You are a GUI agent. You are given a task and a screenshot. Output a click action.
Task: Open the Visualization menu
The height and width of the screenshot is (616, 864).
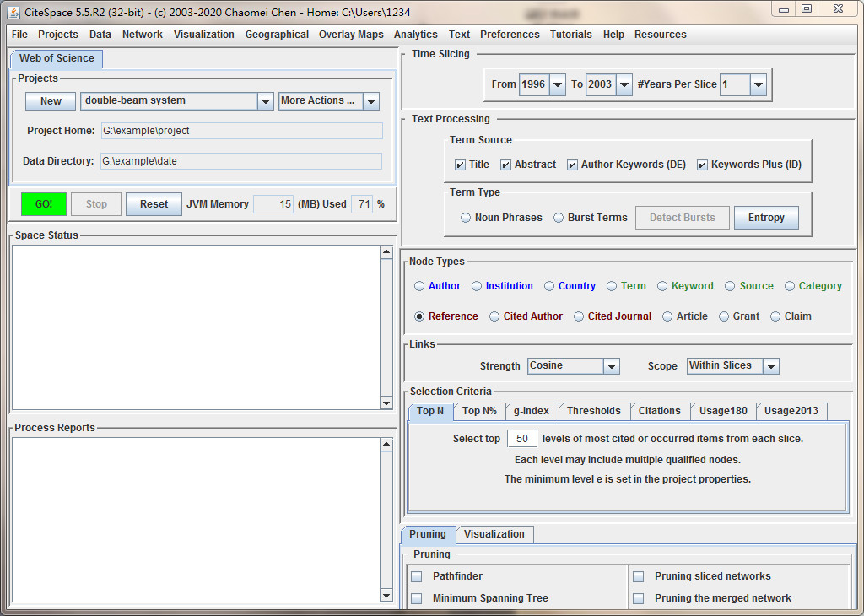click(x=204, y=34)
